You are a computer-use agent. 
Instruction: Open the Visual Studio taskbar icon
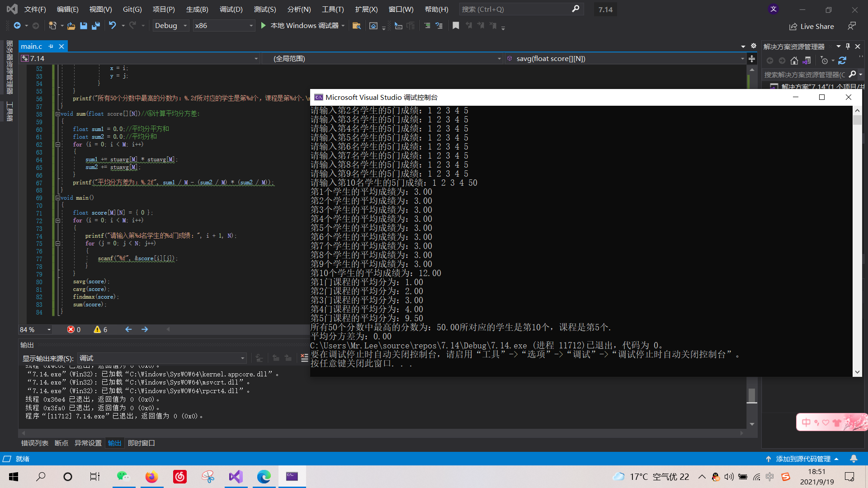click(236, 477)
